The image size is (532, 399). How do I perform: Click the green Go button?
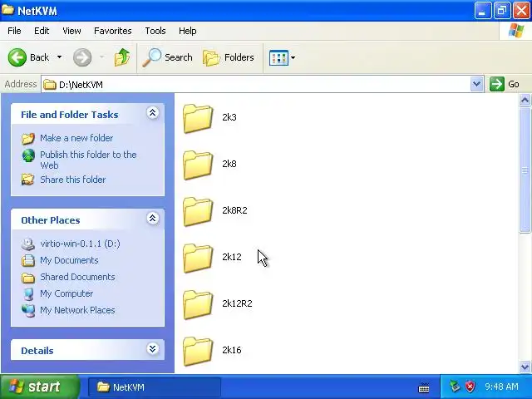coord(505,84)
